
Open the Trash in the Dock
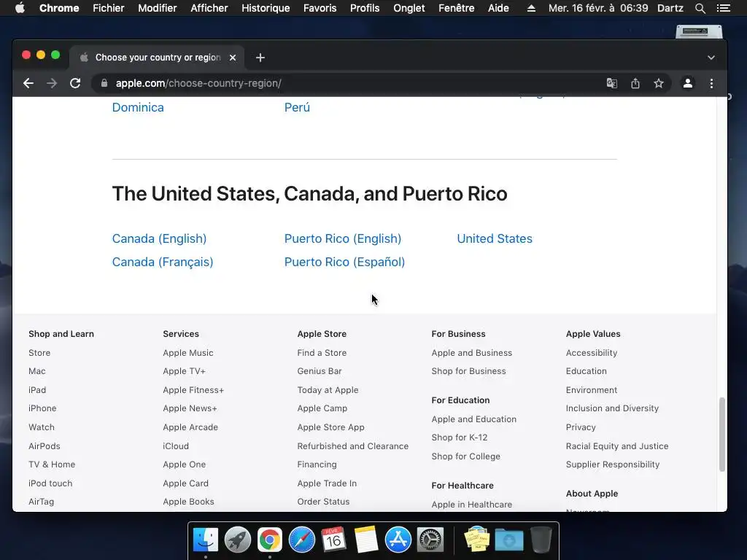541,540
